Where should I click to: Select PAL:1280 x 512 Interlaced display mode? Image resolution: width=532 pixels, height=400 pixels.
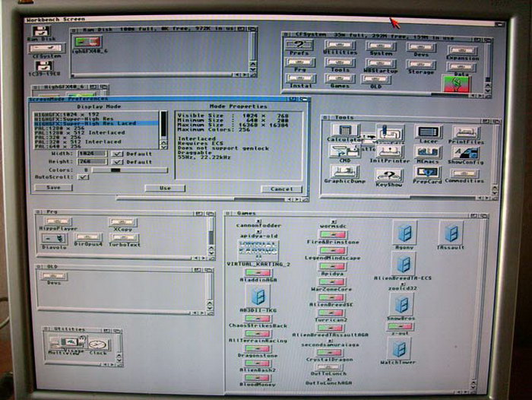click(76, 132)
